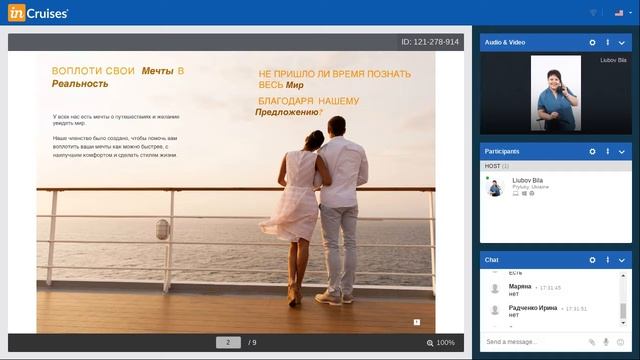Click chat scrollbar up arrow
The width and height of the screenshot is (640, 360).
point(623,276)
